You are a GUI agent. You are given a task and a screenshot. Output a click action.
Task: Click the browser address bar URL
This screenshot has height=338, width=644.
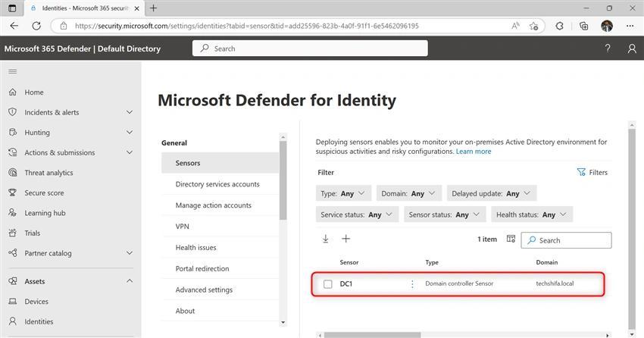click(246, 26)
